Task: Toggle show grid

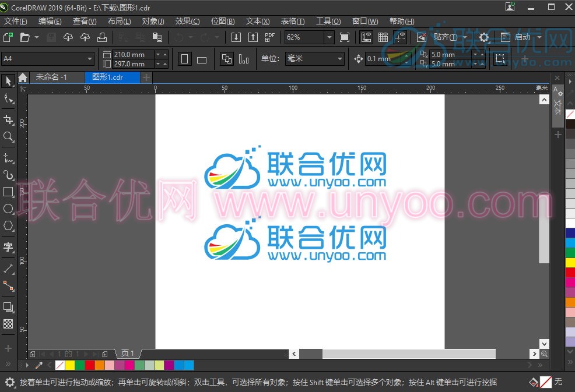Action: click(383, 37)
